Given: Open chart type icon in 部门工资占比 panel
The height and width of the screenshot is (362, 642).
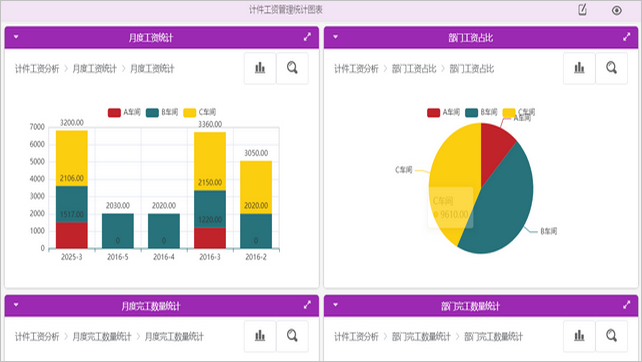Looking at the screenshot, I should [579, 68].
